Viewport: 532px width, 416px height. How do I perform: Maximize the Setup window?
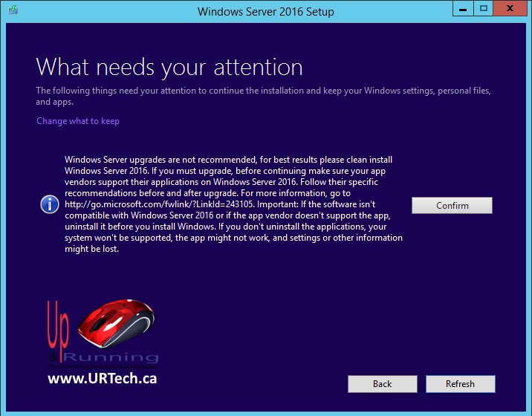484,9
